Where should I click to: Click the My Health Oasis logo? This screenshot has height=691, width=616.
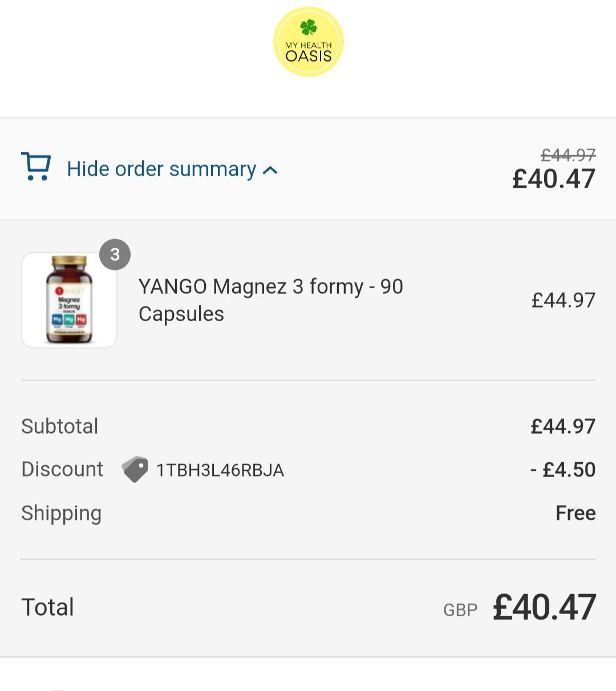308,42
